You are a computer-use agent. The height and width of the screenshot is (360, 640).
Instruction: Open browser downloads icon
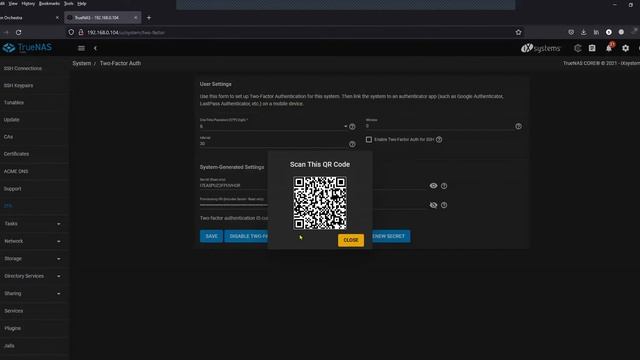(x=584, y=32)
